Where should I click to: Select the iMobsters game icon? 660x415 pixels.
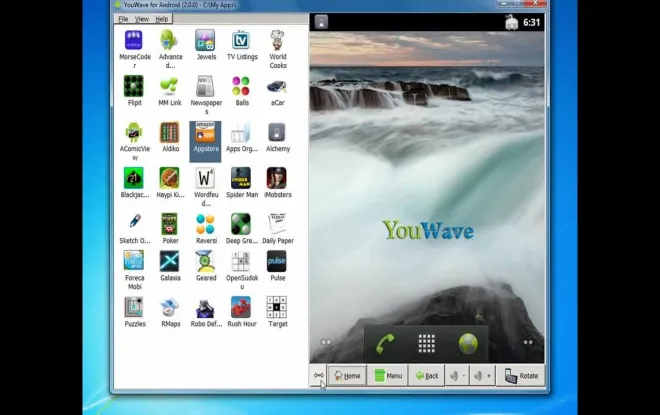pos(277,178)
